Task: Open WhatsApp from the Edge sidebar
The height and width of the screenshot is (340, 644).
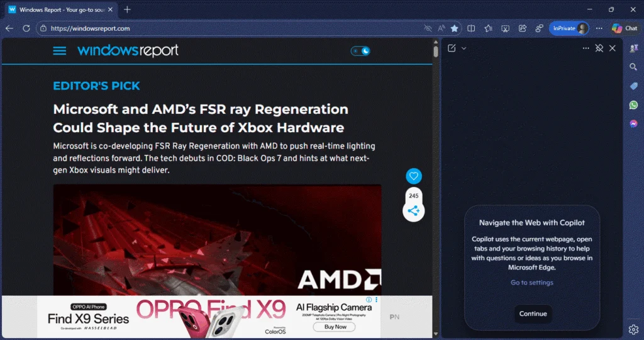Action: pos(633,105)
